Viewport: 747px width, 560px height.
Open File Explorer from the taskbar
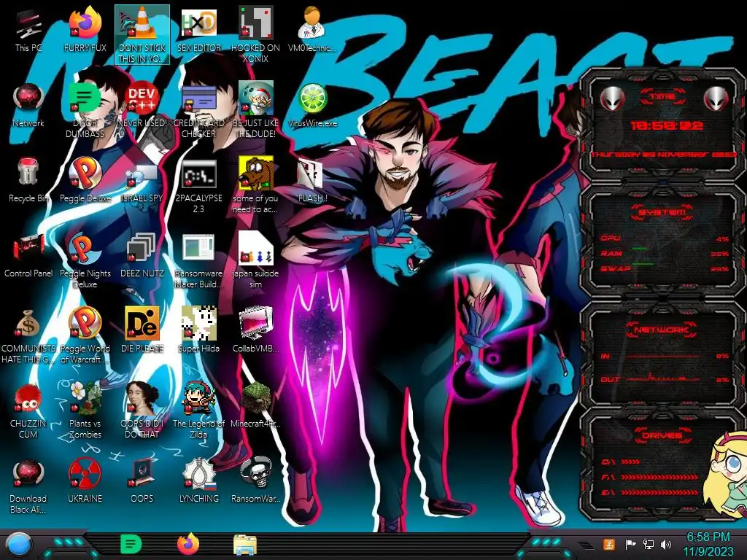245,545
